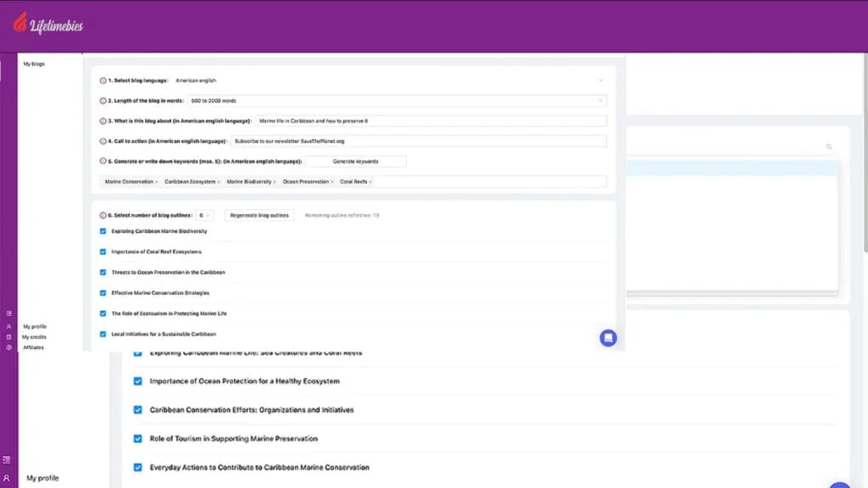Open My blogs in the sidebar
Viewport: 868px width, 488px height.
[x=34, y=64]
